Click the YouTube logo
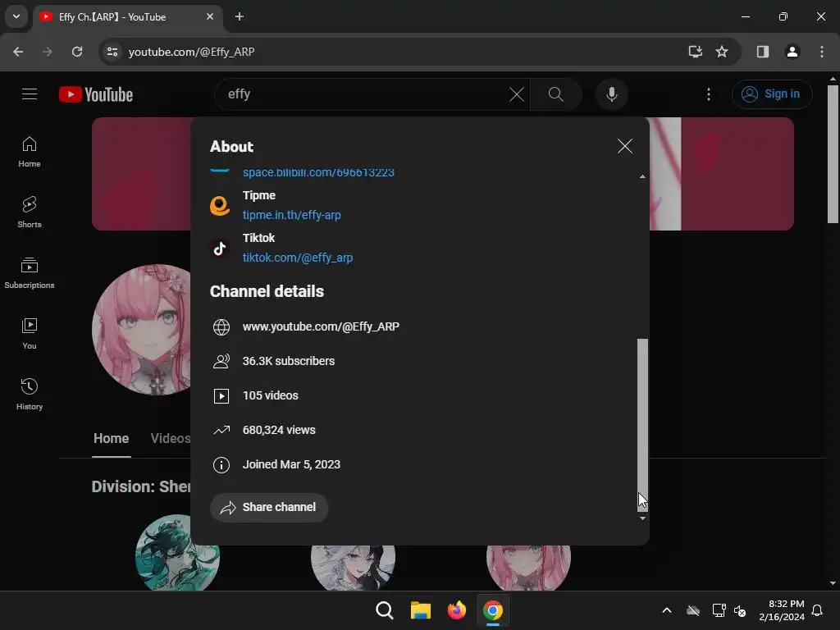Viewport: 840px width, 630px height. click(96, 95)
